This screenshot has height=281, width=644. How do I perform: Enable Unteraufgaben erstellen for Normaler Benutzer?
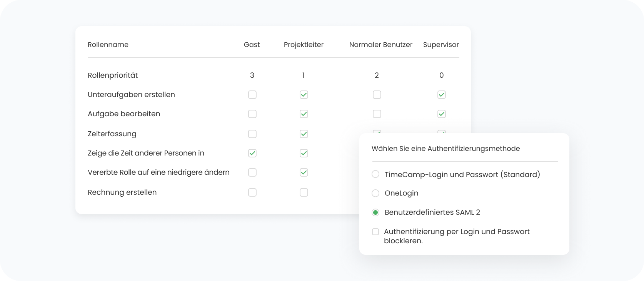tap(377, 95)
